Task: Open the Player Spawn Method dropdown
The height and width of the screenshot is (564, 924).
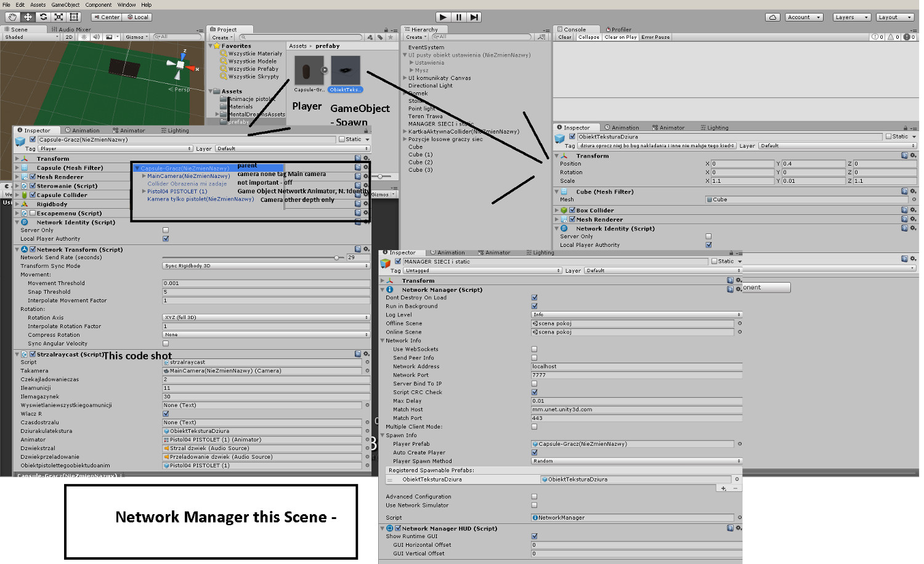Action: (x=634, y=461)
